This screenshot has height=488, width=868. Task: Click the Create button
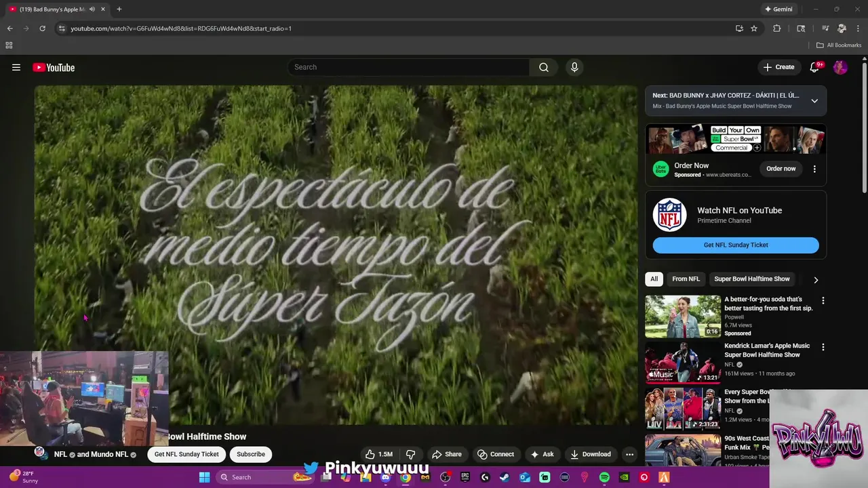778,67
